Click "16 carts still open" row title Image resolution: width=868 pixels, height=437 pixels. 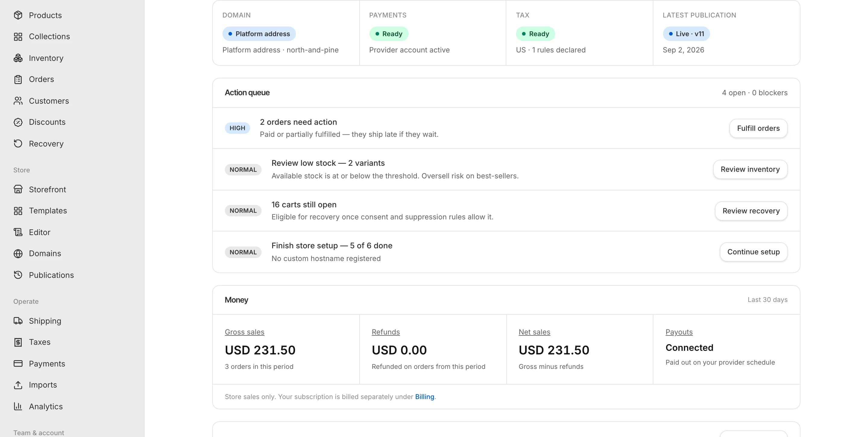point(304,205)
